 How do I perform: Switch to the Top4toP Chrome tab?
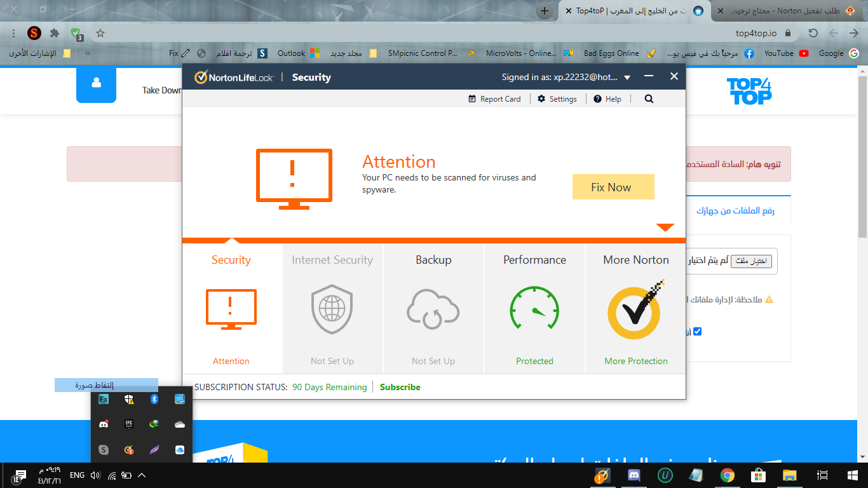(x=635, y=11)
